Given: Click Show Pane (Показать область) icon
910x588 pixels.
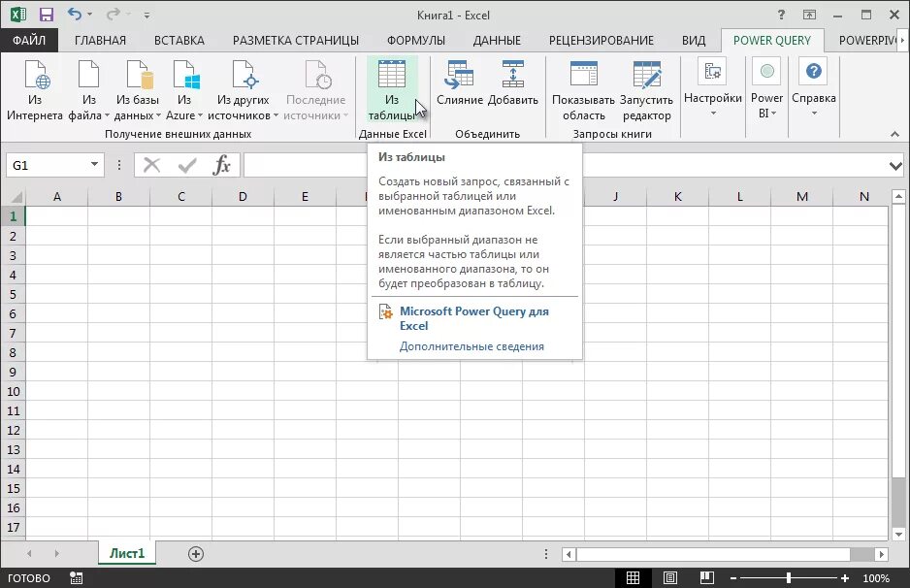Looking at the screenshot, I should coord(583,75).
